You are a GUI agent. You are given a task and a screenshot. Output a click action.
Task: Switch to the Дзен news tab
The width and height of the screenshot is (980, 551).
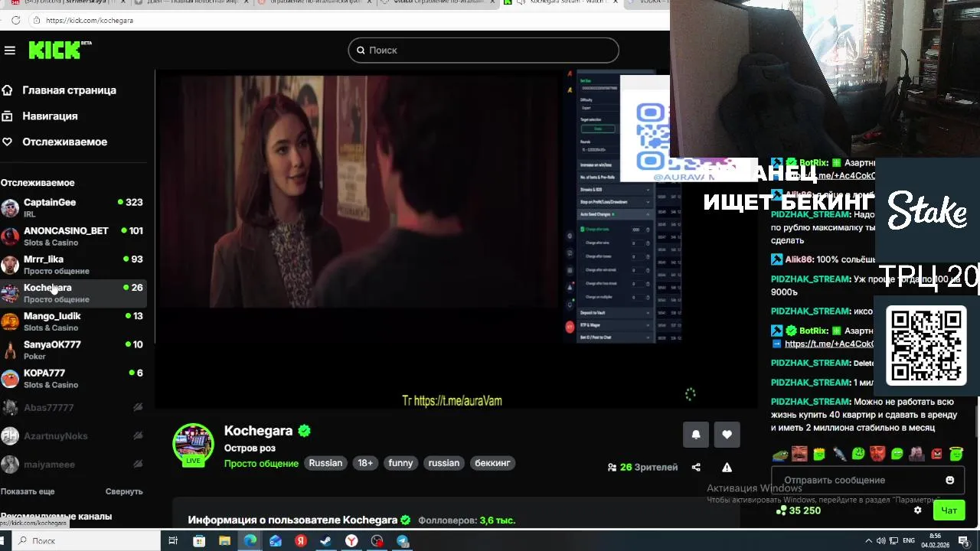(x=191, y=3)
